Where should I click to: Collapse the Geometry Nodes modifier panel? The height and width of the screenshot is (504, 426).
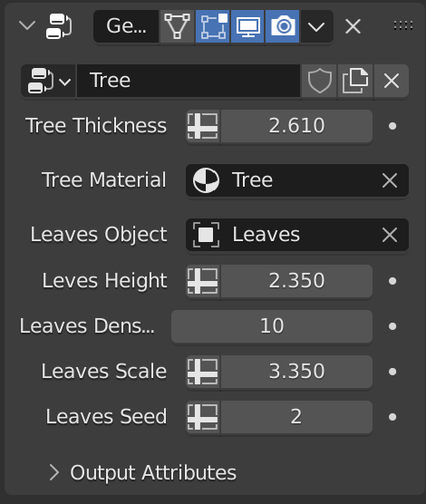(x=27, y=25)
